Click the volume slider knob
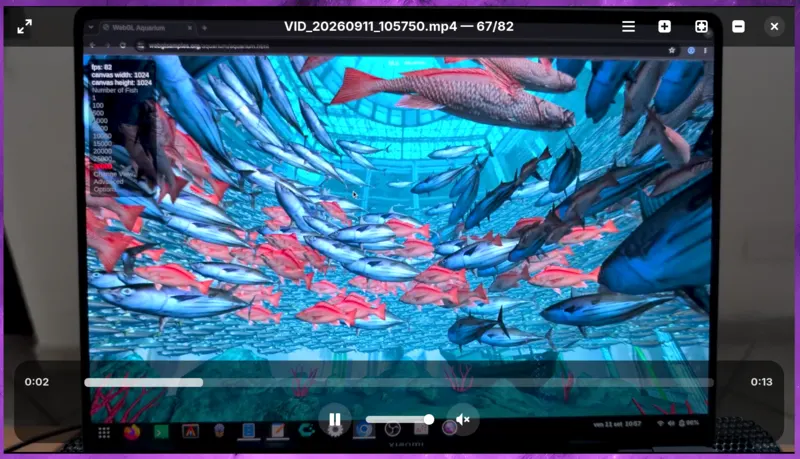Image resolution: width=800 pixels, height=459 pixels. tap(429, 419)
